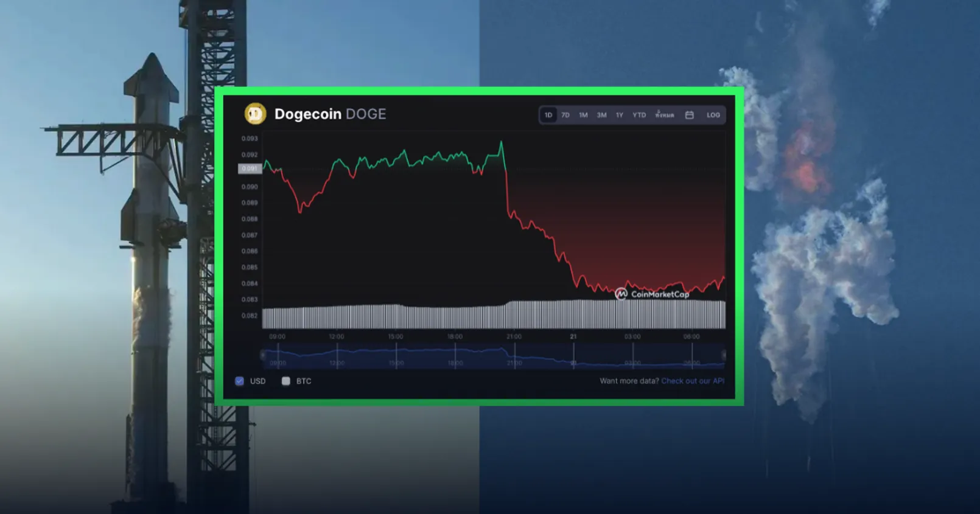The width and height of the screenshot is (980, 514).
Task: Click the Dogecoin logo icon
Action: coord(255,114)
